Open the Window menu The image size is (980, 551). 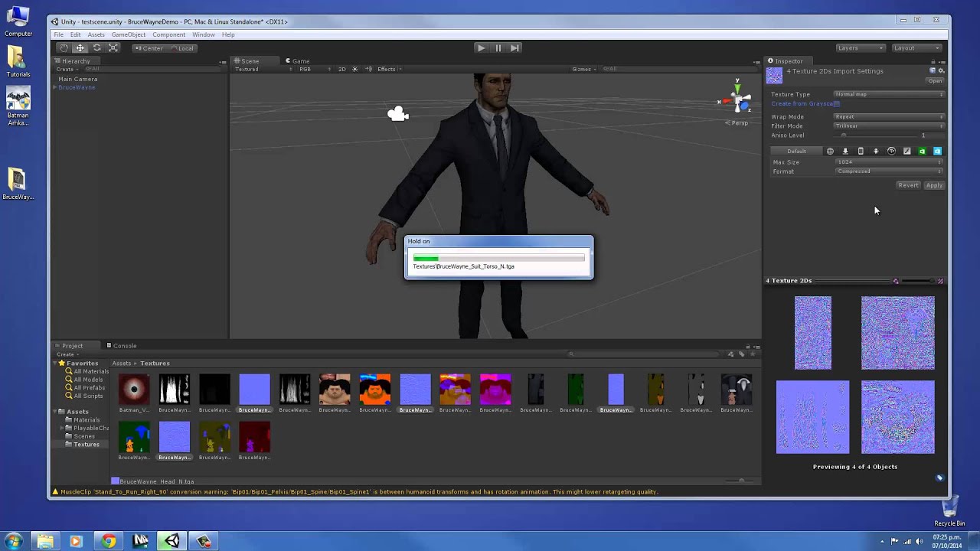(204, 34)
